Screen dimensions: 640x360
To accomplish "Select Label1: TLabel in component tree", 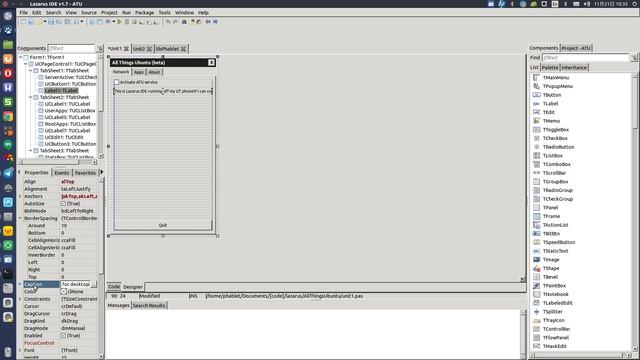I will point(61,91).
